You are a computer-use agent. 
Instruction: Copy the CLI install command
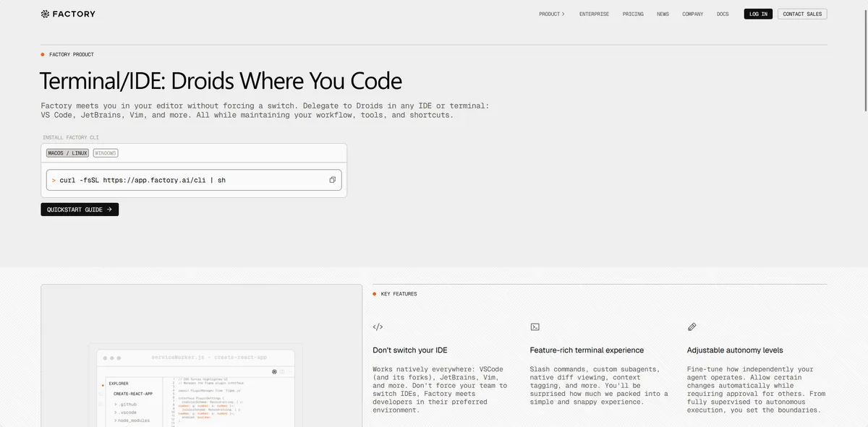tap(332, 179)
